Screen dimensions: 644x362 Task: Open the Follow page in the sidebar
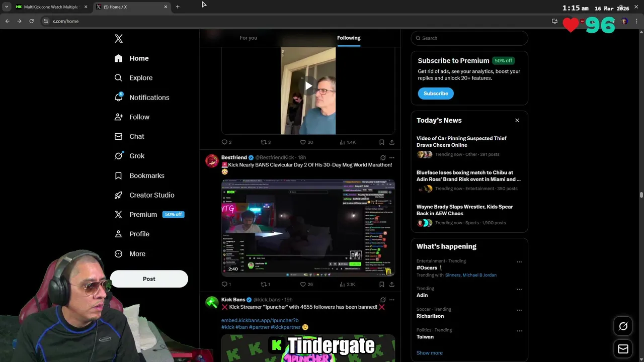point(132,117)
